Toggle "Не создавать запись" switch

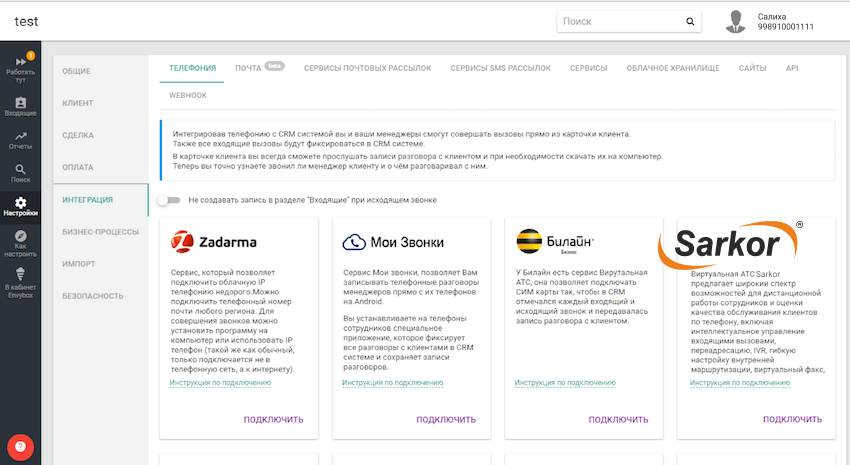tap(168, 200)
